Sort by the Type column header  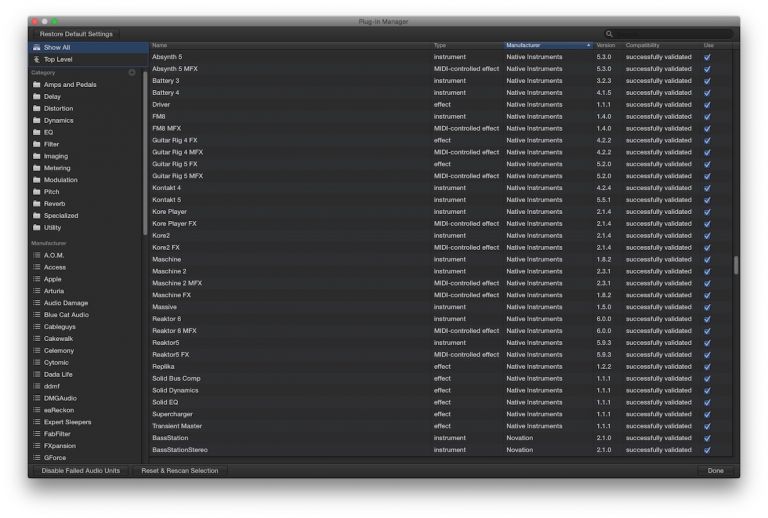coord(467,45)
